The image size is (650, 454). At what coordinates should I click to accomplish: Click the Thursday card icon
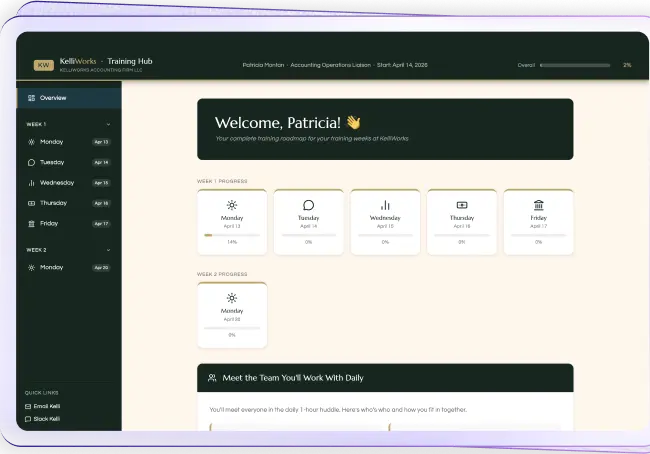[x=462, y=205]
